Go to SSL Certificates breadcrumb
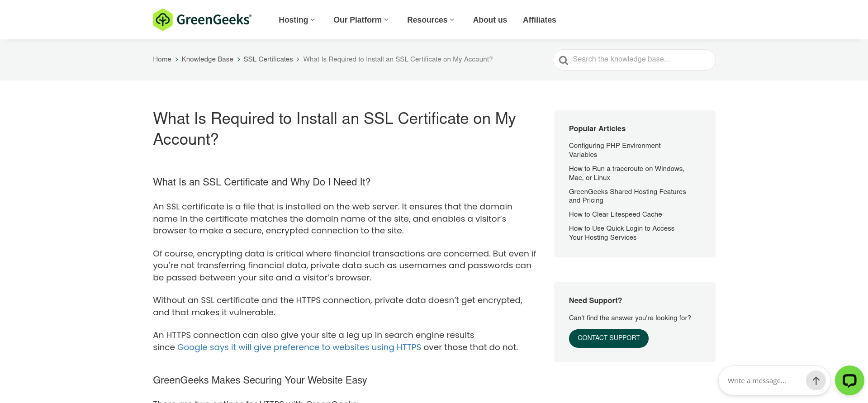The height and width of the screenshot is (403, 868). click(x=268, y=59)
